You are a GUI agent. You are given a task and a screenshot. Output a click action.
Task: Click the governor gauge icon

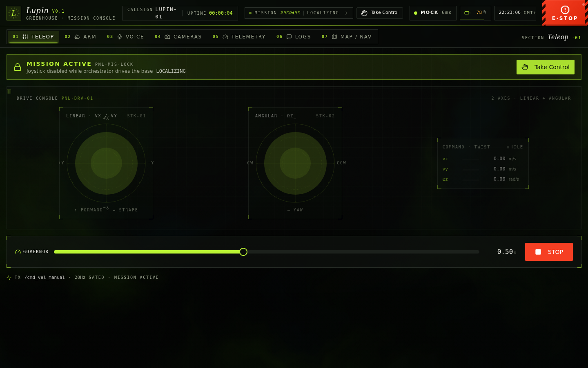click(18, 252)
